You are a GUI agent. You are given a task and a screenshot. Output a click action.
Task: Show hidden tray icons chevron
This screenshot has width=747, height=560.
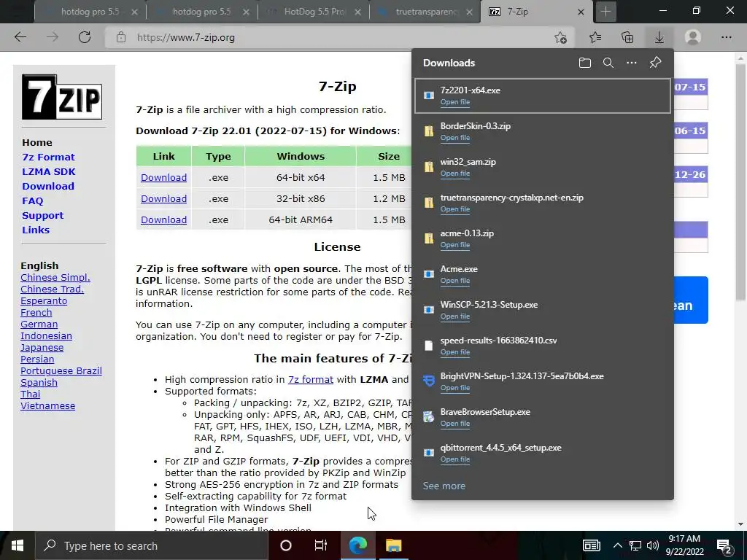(617, 545)
